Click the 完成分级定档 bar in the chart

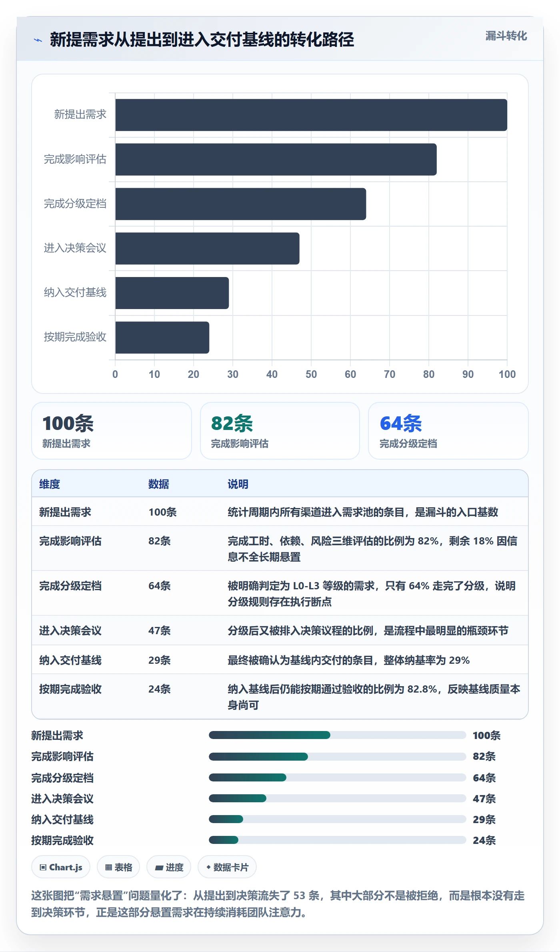point(241,204)
